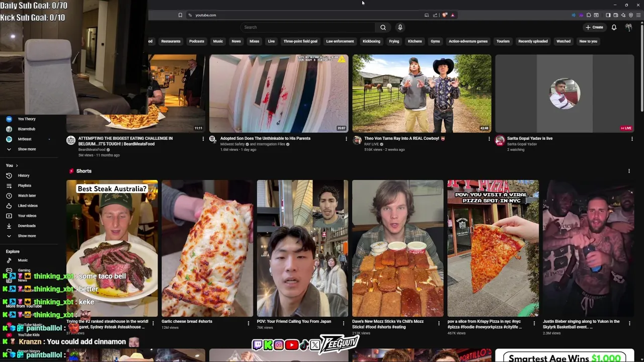Open options for Garlic cheese bread short
This screenshot has width=644, height=362.
coord(248,323)
